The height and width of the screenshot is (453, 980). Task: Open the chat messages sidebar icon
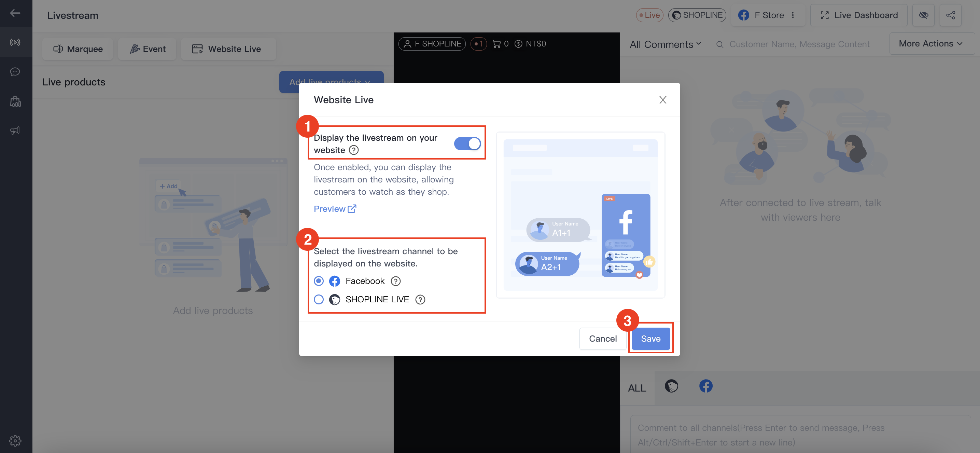[x=15, y=71]
